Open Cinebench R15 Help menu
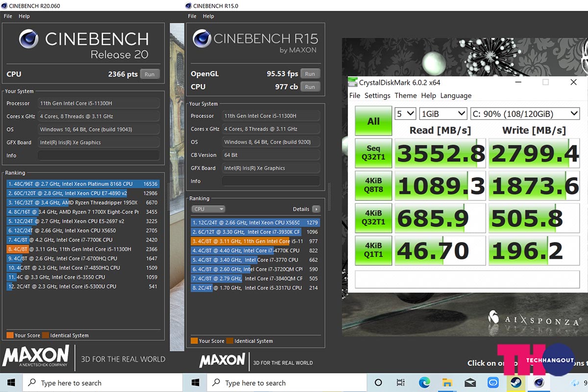This screenshot has width=588, height=392. click(x=209, y=16)
